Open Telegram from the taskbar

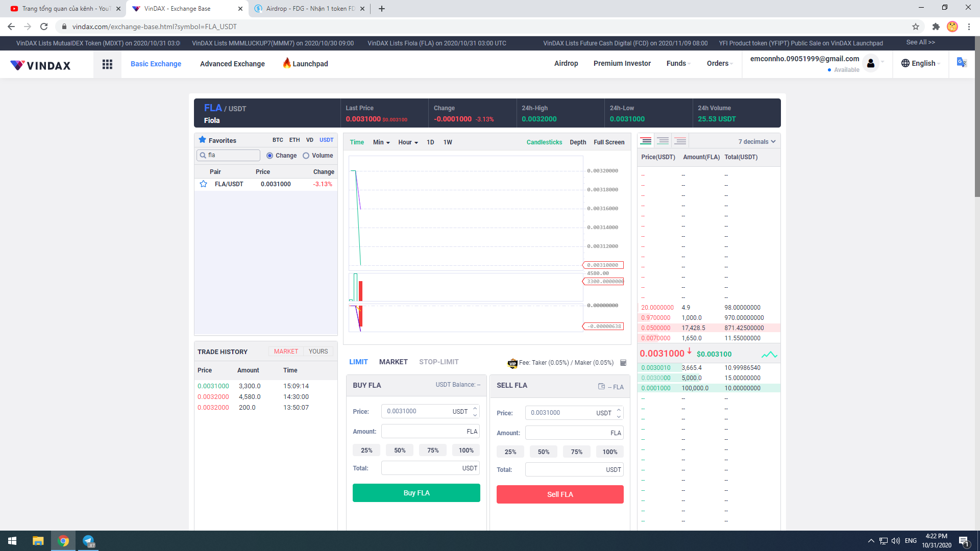[x=88, y=541]
